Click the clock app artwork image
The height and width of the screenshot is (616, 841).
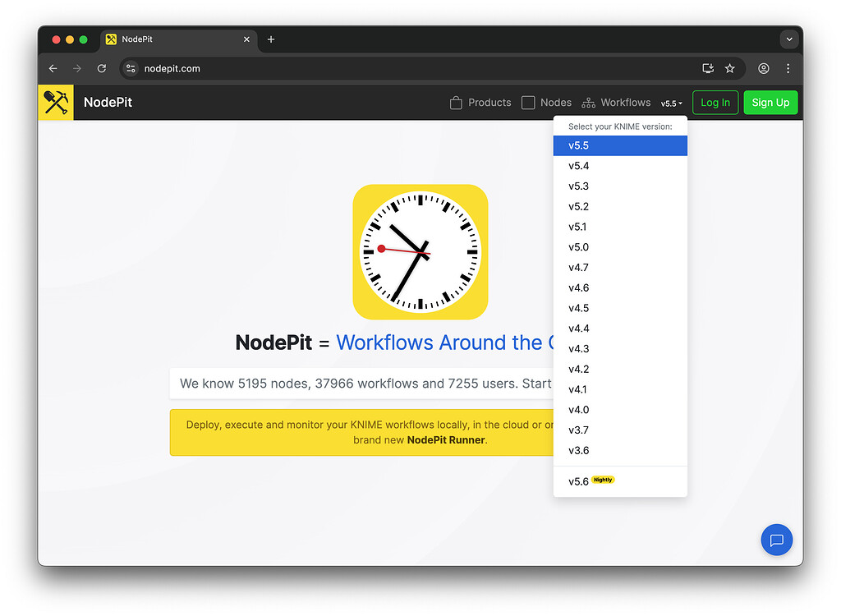pos(420,251)
